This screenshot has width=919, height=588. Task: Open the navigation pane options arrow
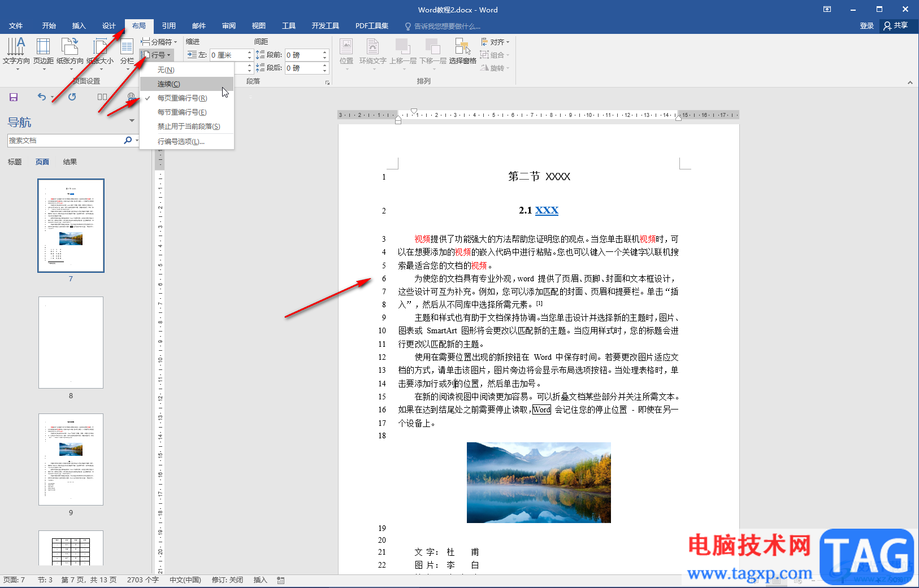pyautogui.click(x=132, y=120)
